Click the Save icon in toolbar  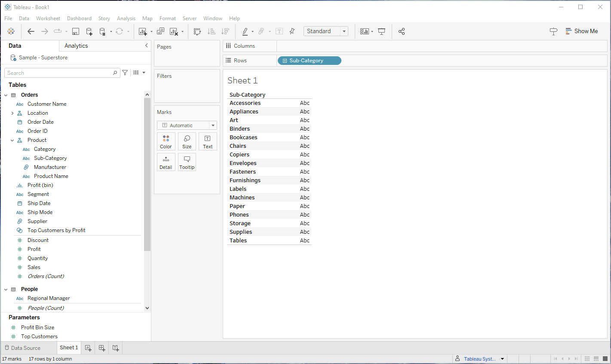(x=76, y=31)
